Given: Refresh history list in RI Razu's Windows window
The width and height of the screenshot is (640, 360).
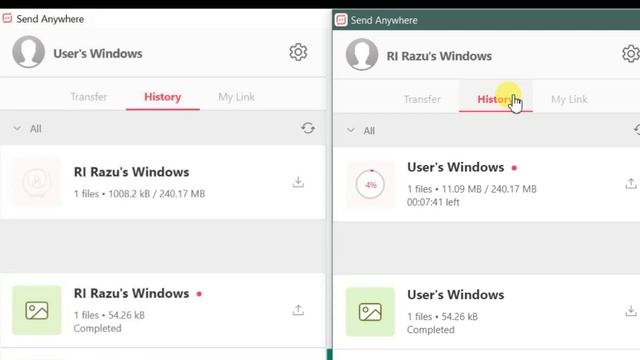Looking at the screenshot, I should click(x=637, y=130).
